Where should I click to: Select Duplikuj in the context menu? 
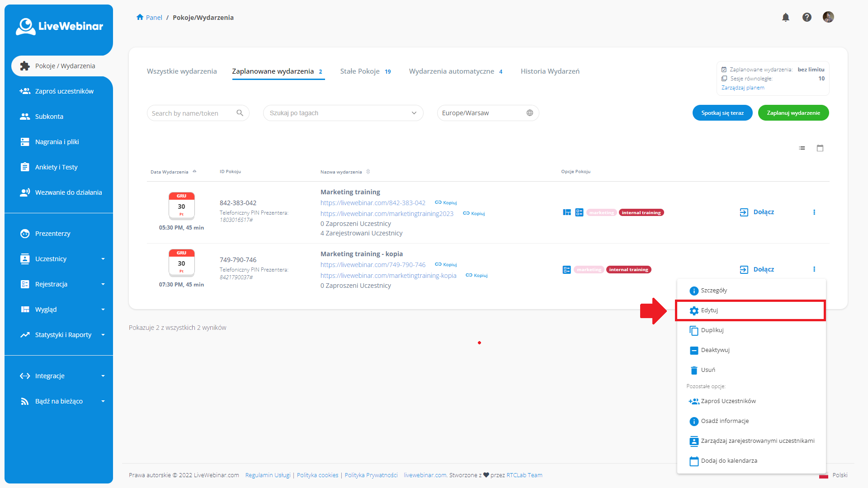pyautogui.click(x=712, y=330)
